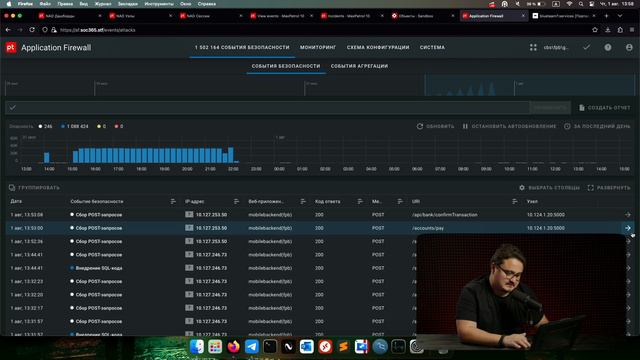The image size is (640, 360).
Task: Click the browser reload icon
Action: click(x=32, y=30)
